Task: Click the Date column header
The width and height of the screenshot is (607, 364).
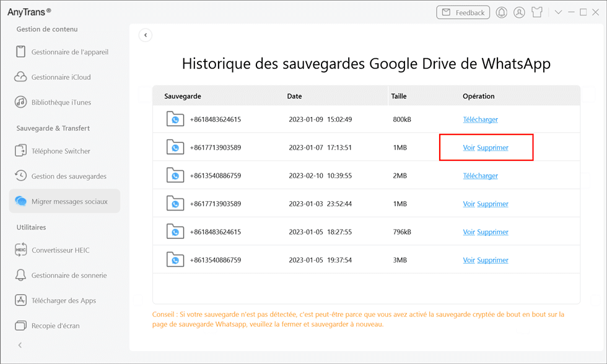Action: [294, 97]
